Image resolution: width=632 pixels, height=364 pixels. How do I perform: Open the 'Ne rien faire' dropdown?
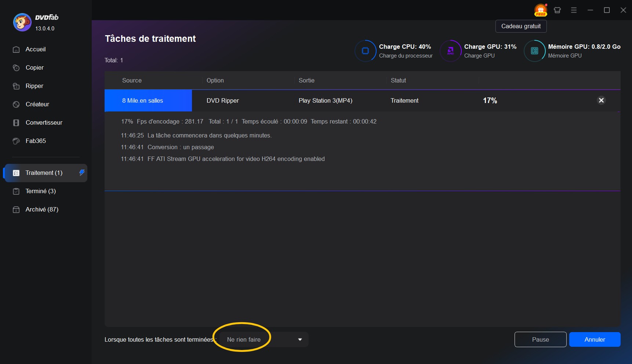(x=244, y=339)
